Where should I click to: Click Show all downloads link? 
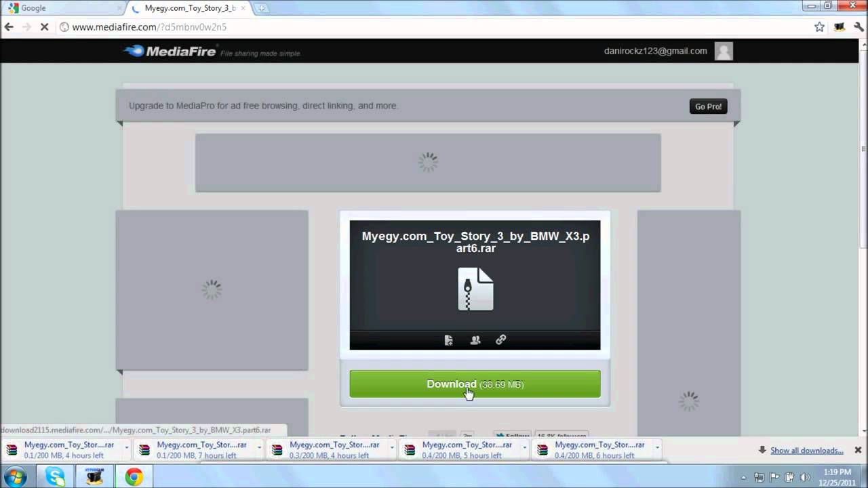tap(806, 450)
